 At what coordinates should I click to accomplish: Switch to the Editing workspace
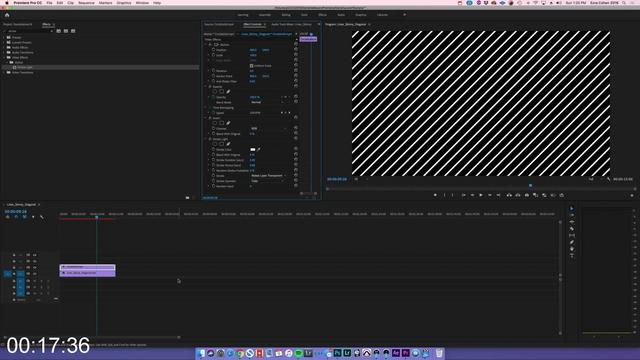point(286,15)
